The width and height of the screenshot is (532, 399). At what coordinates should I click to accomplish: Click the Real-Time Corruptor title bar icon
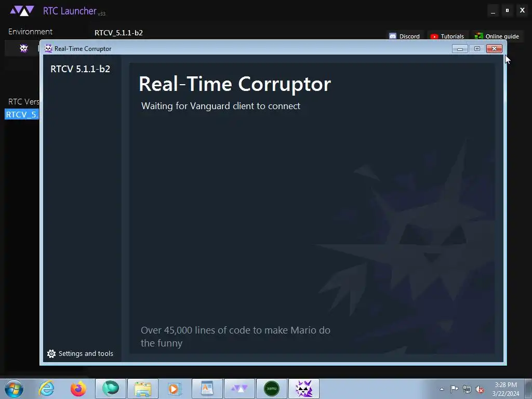pos(48,48)
